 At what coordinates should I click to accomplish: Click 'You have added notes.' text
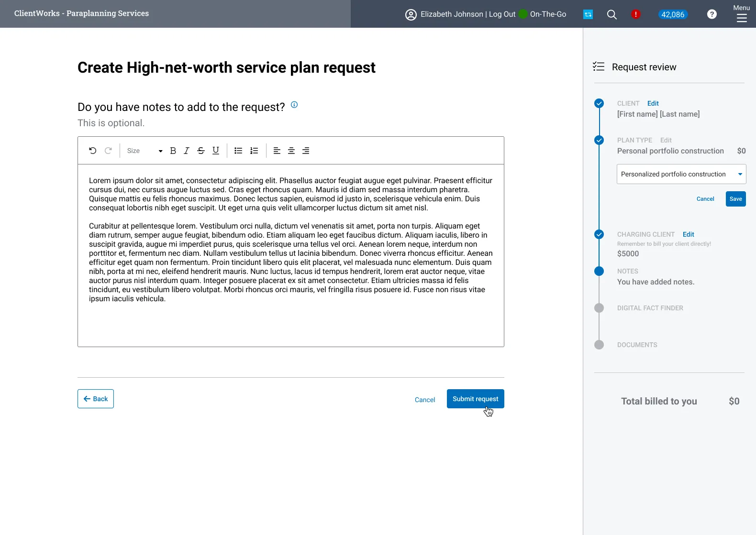point(656,282)
